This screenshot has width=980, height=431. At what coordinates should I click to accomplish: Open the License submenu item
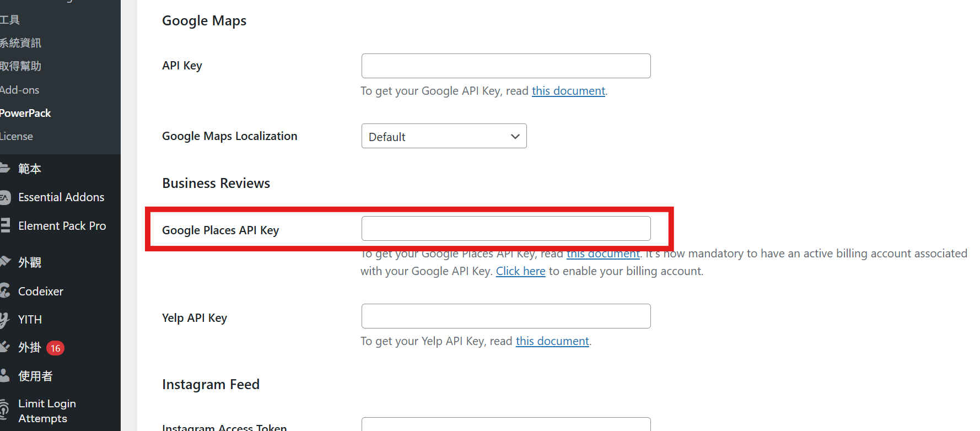[17, 136]
